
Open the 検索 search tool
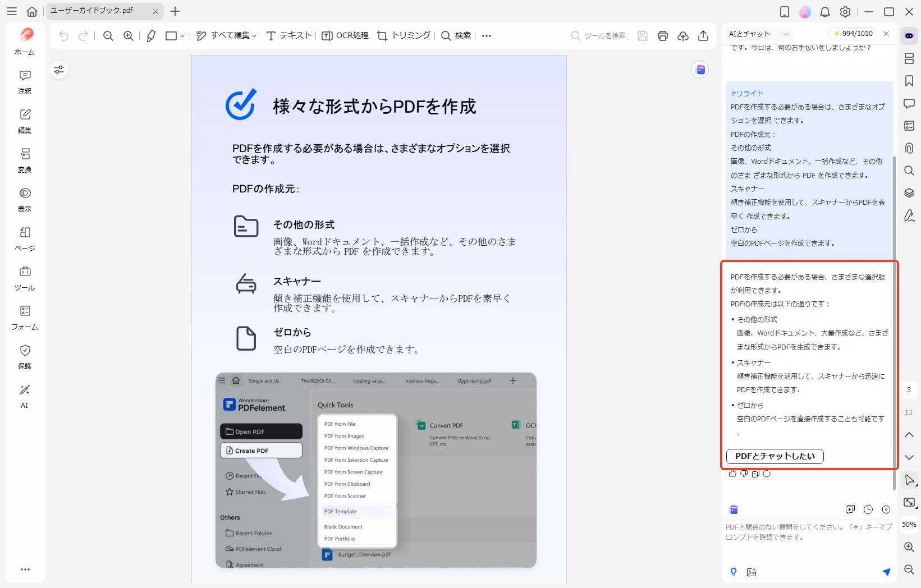click(456, 35)
